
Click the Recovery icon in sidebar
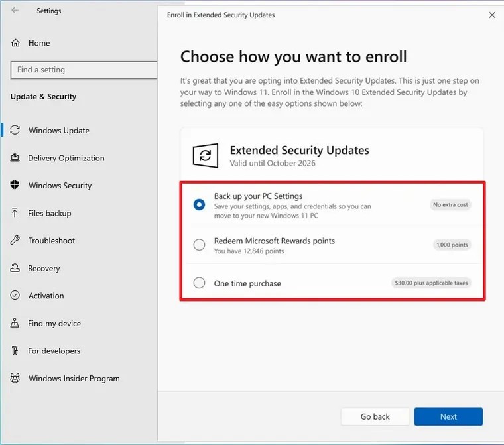point(15,269)
